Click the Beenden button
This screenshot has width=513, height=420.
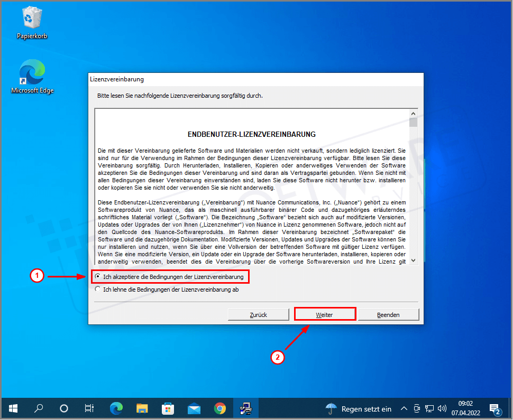click(388, 314)
